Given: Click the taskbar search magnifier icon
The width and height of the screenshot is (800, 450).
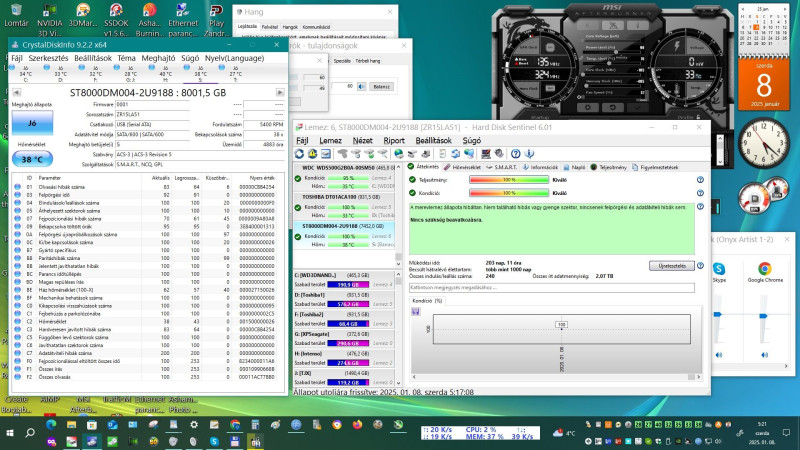Looking at the screenshot, I should pyautogui.click(x=30, y=433).
